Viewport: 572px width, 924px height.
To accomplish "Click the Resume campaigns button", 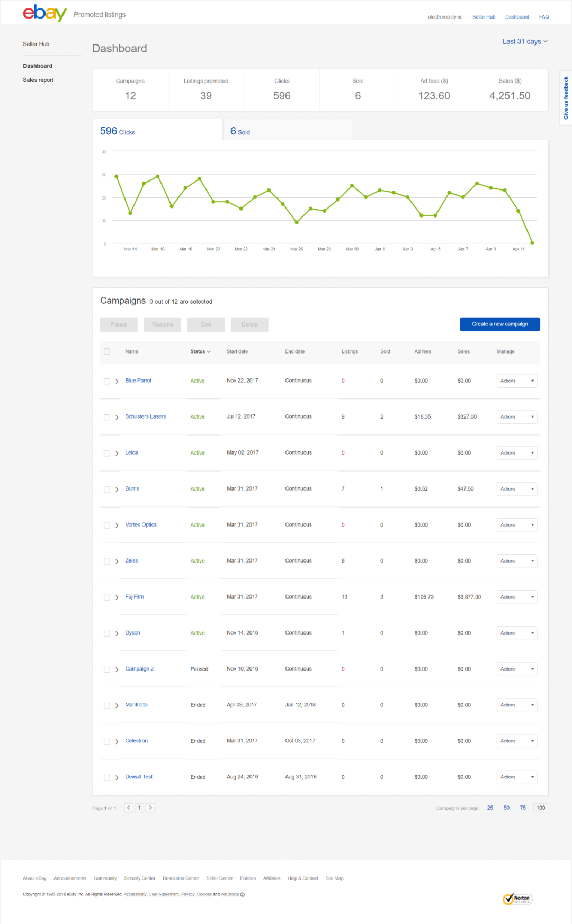I will pyautogui.click(x=163, y=324).
